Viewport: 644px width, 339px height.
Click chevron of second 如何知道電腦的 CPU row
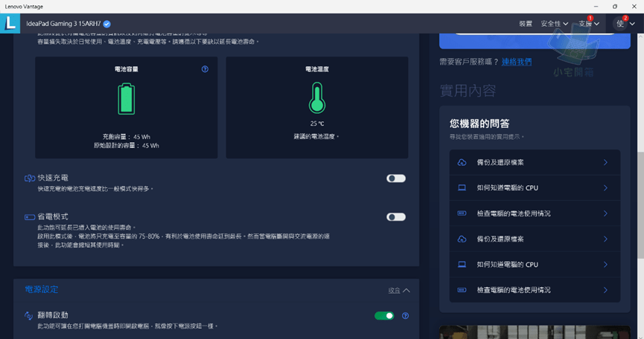[x=605, y=265]
